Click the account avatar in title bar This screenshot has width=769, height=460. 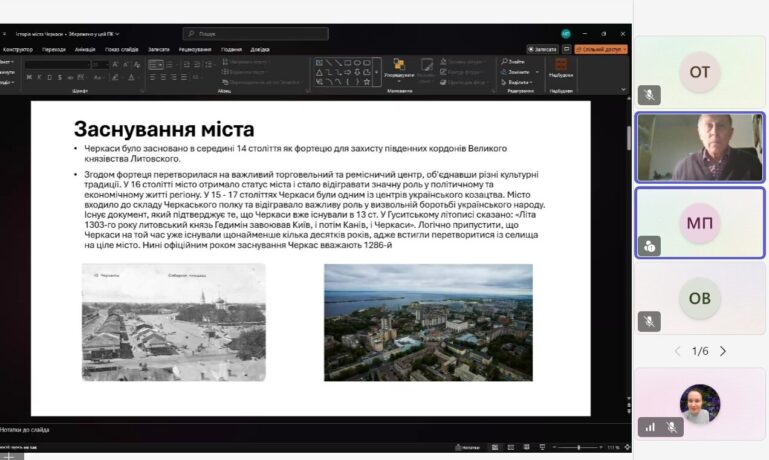(566, 33)
